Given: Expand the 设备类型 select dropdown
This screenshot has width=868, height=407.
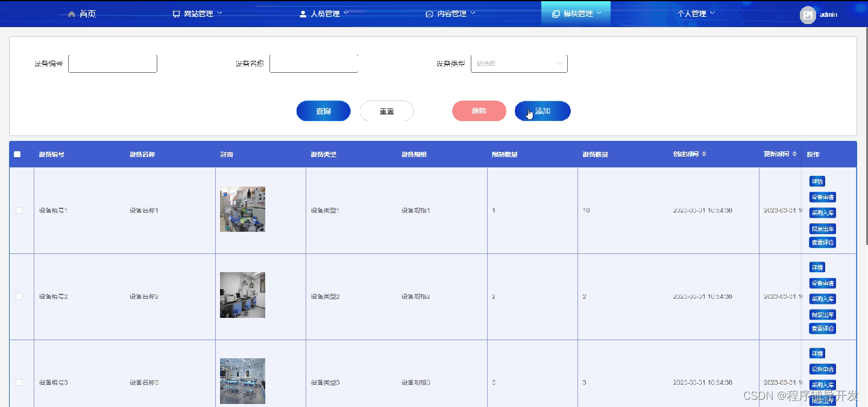Looking at the screenshot, I should 519,63.
